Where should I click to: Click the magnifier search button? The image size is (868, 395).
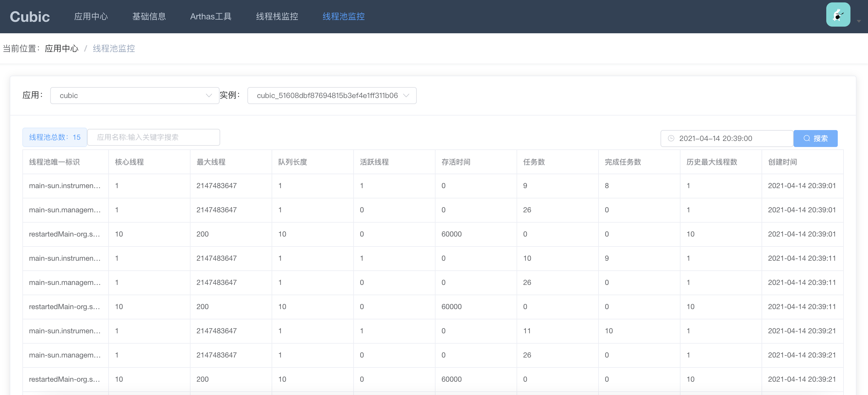tap(815, 138)
